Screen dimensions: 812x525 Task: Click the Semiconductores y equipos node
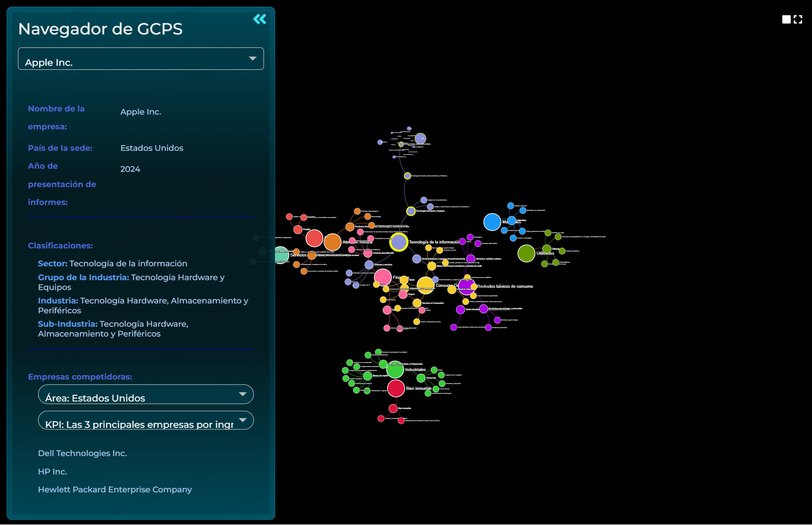tap(417, 259)
